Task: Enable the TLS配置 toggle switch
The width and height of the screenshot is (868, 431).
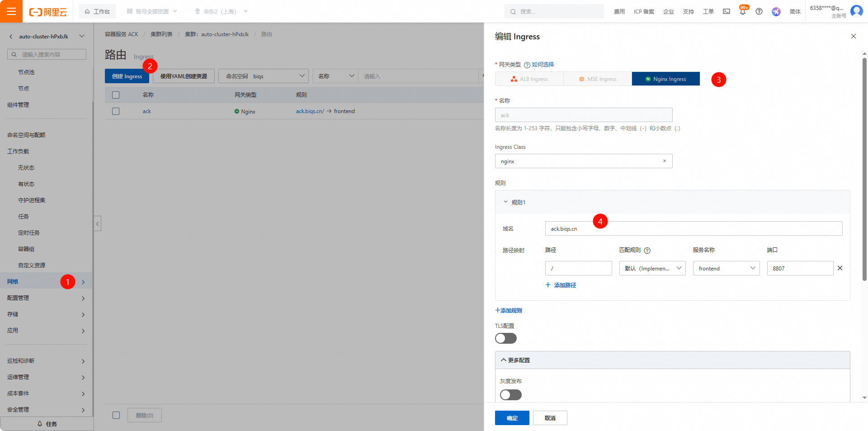Action: pyautogui.click(x=505, y=338)
